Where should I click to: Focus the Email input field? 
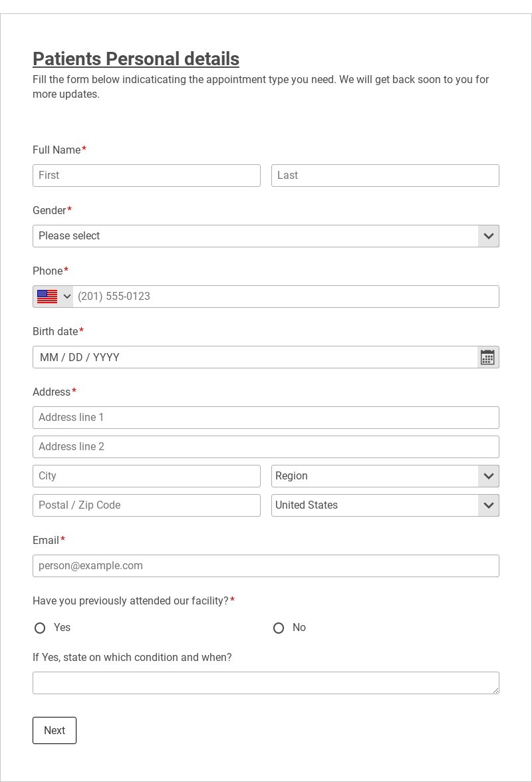[x=265, y=566]
